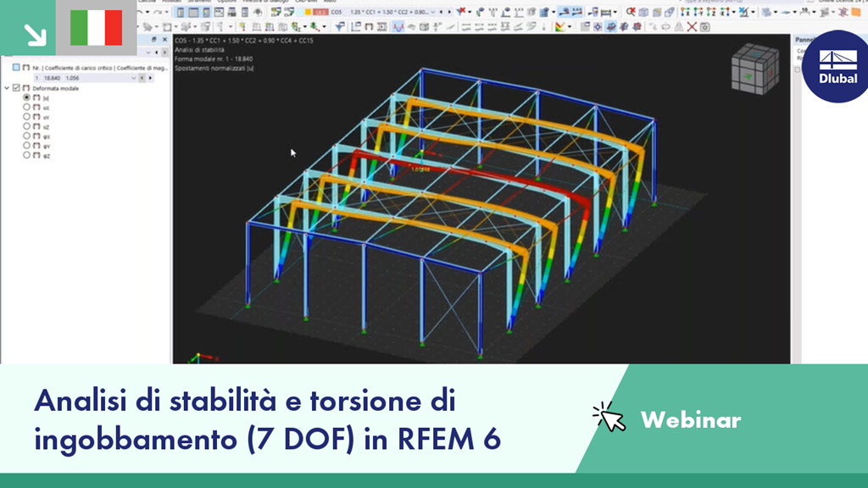The image size is (868, 488).
Task: Toggle the highlighted deformation display icon
Action: 398,26
